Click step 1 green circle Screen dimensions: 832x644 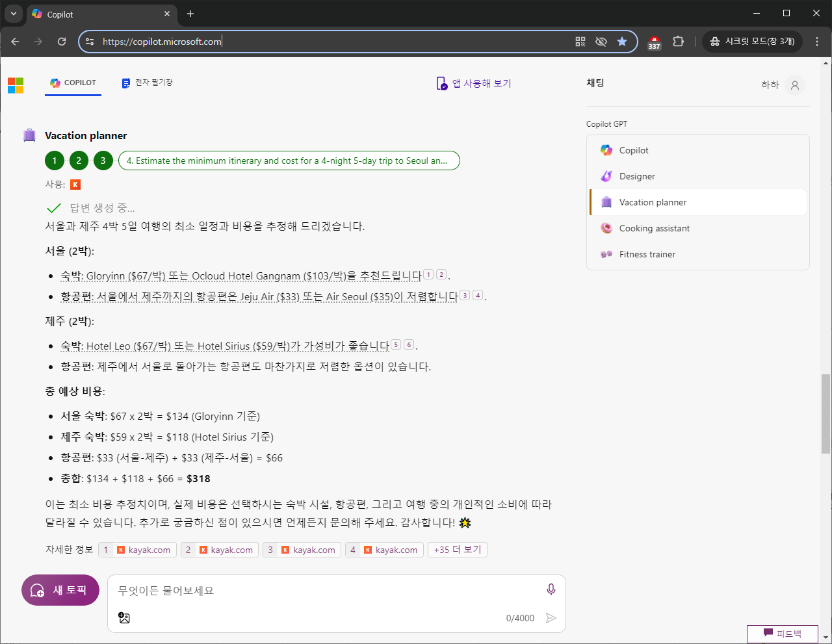tap(55, 161)
